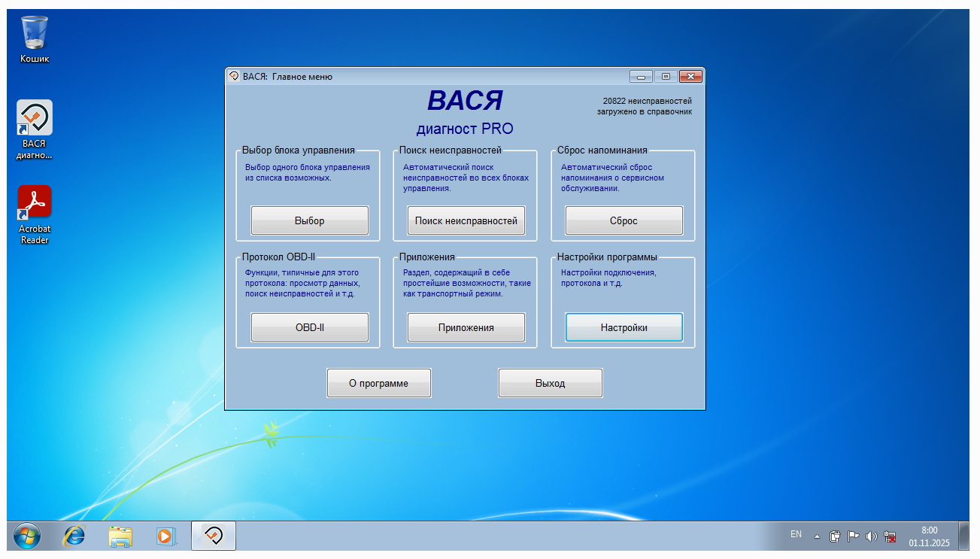
Task: Open Windows Media Player from taskbar
Action: click(x=165, y=536)
